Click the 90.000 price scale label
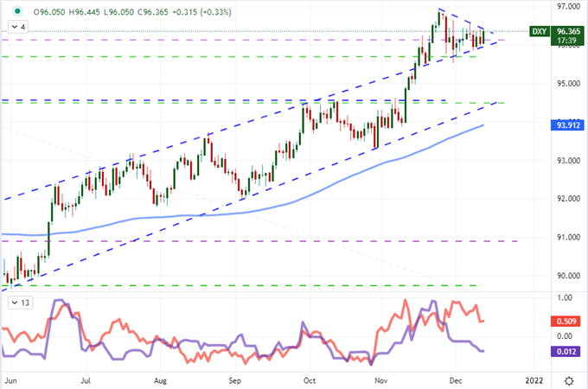588x389 pixels. [x=568, y=276]
